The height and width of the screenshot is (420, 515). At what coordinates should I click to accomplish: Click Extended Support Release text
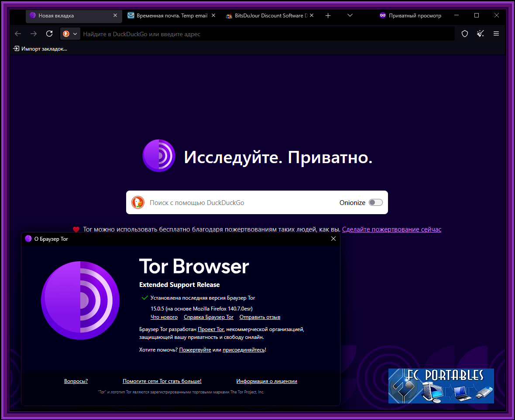(179, 285)
